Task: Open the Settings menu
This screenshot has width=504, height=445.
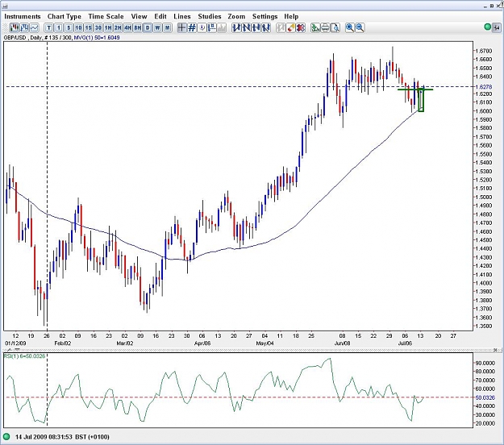Action: pyautogui.click(x=264, y=16)
